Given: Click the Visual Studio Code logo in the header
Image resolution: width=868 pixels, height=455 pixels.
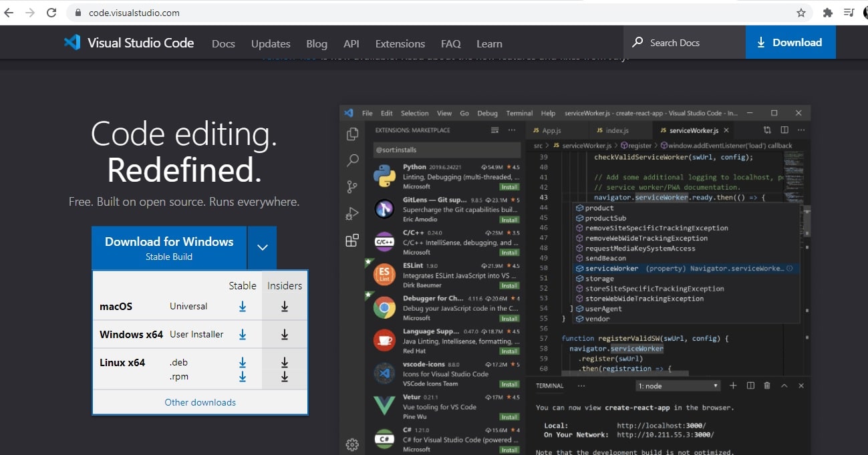Looking at the screenshot, I should pyautogui.click(x=73, y=42).
